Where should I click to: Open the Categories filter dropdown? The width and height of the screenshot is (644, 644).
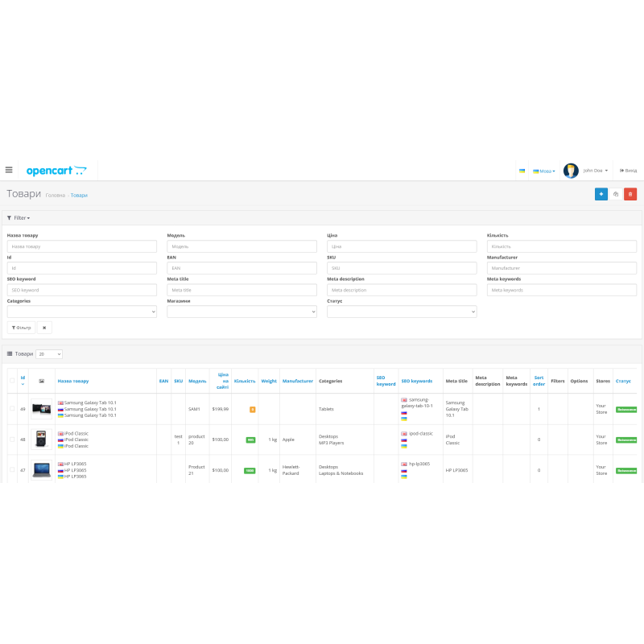click(81, 311)
